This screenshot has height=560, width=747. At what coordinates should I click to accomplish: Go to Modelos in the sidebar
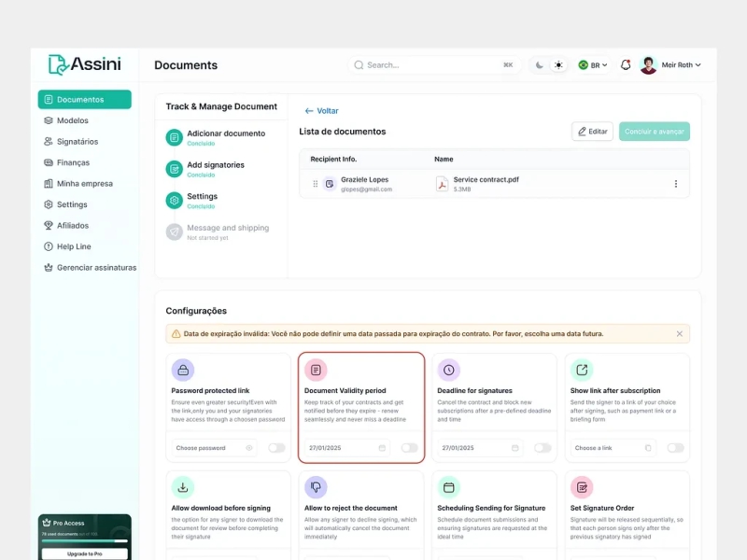[x=66, y=120]
